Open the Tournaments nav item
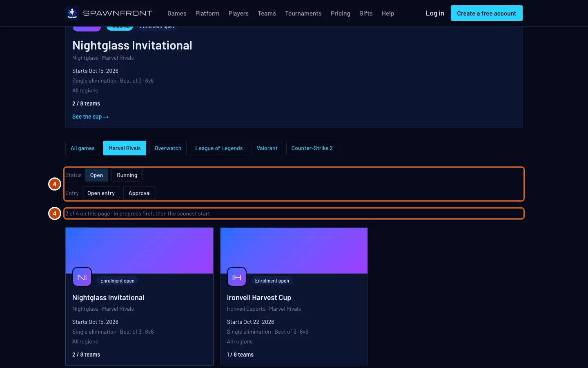The height and width of the screenshot is (368, 588). pyautogui.click(x=303, y=13)
